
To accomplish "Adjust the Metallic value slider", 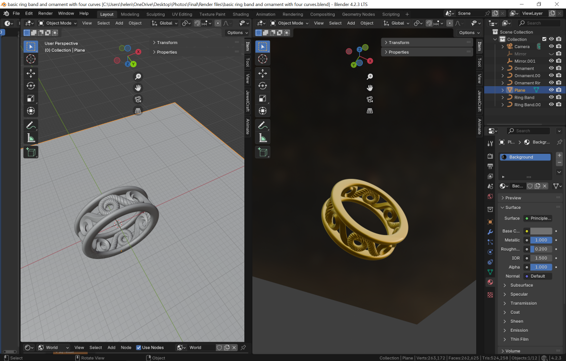I will click(x=541, y=240).
